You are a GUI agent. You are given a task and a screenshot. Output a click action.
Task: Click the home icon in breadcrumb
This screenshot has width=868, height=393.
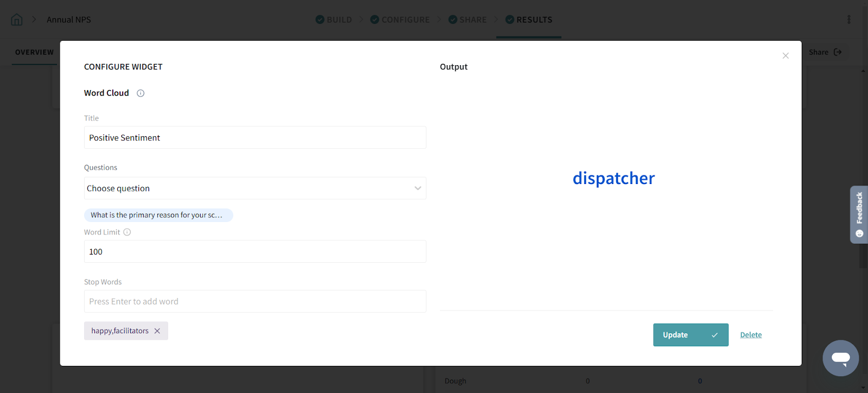[17, 20]
